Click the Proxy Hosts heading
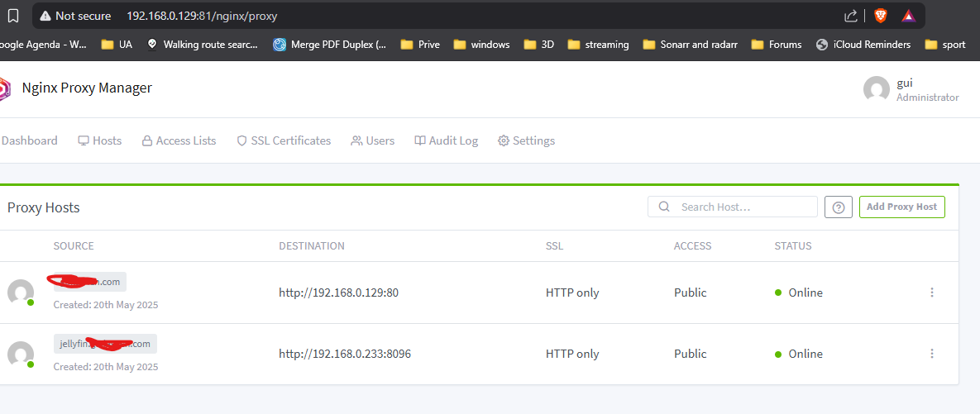The height and width of the screenshot is (414, 980). (x=44, y=207)
